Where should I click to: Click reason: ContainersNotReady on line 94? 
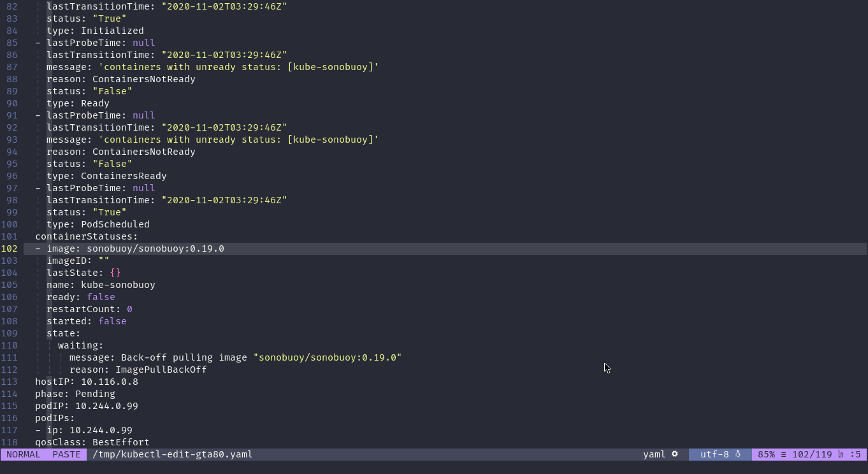tap(121, 152)
